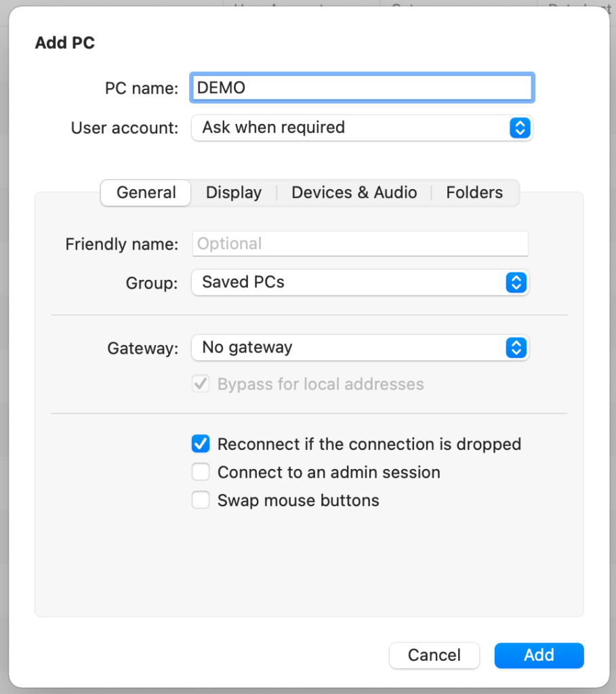This screenshot has height=694, width=616.
Task: Switch to the Display tab
Action: coord(234,192)
